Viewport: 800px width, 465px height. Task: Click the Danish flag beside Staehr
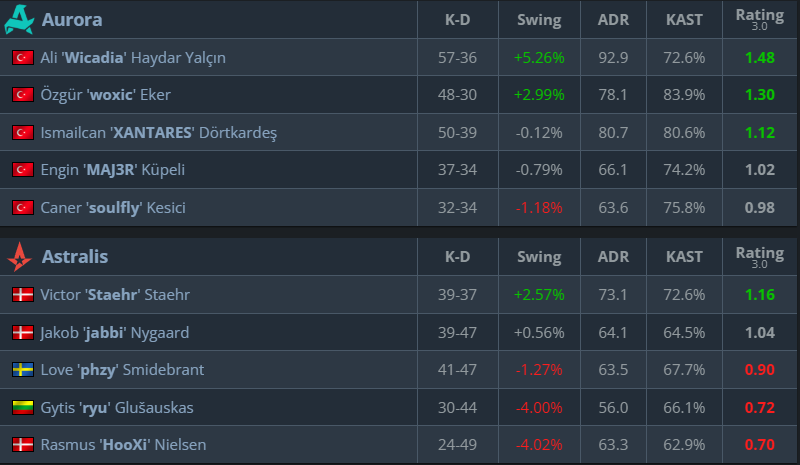[x=22, y=295]
